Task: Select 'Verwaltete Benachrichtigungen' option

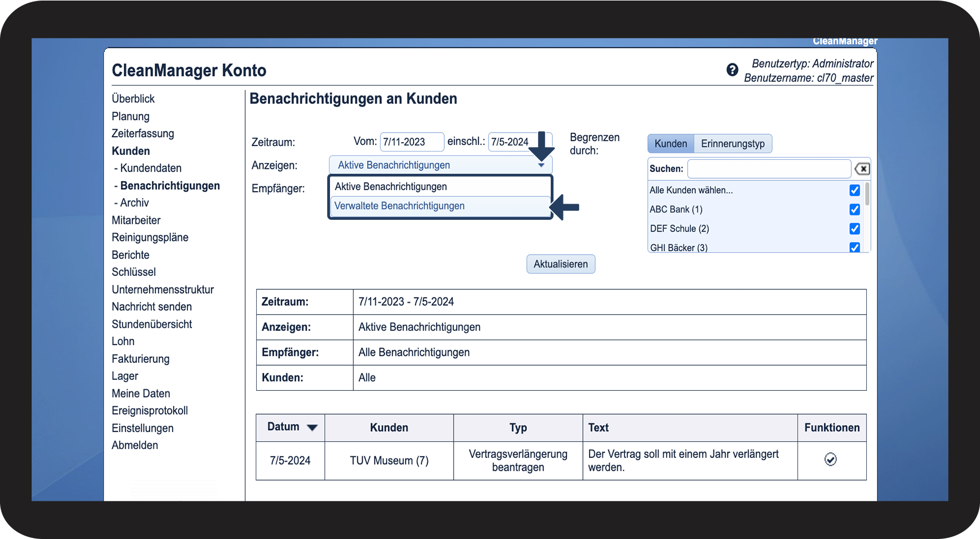Action: point(399,206)
